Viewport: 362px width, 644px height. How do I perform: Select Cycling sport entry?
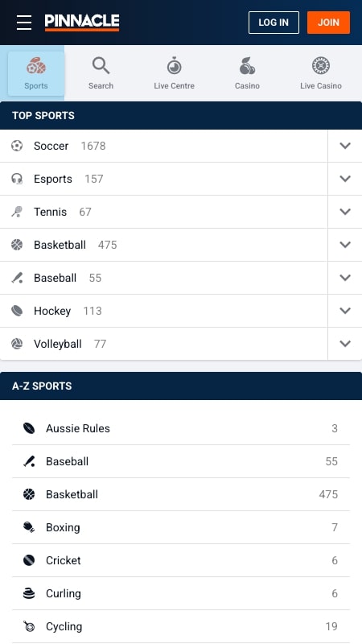pos(181,626)
